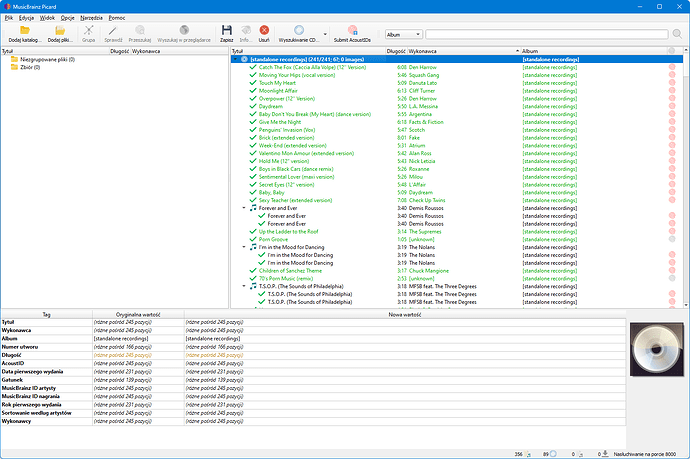690x459 pixels.
Task: Click the Submit AcoustIDs fingerprint icon
Action: point(352,30)
